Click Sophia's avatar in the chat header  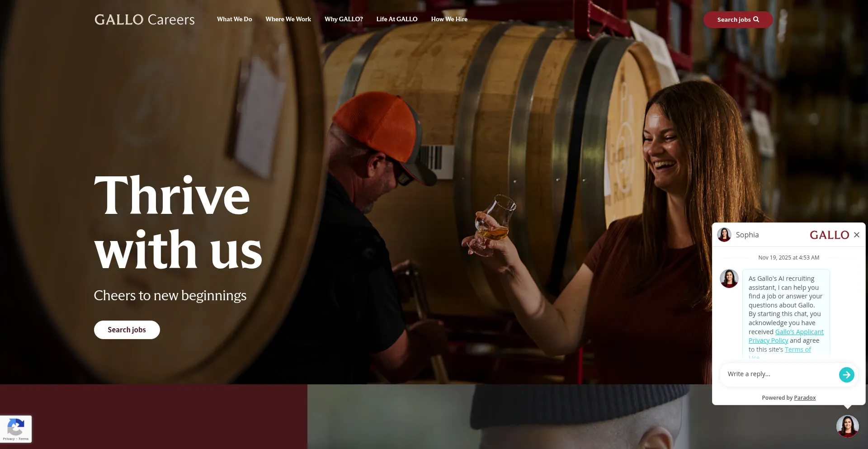pos(724,235)
